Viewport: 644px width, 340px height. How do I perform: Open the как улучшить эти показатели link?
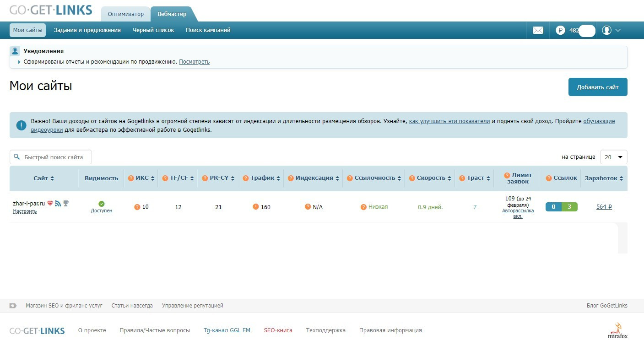pos(449,121)
